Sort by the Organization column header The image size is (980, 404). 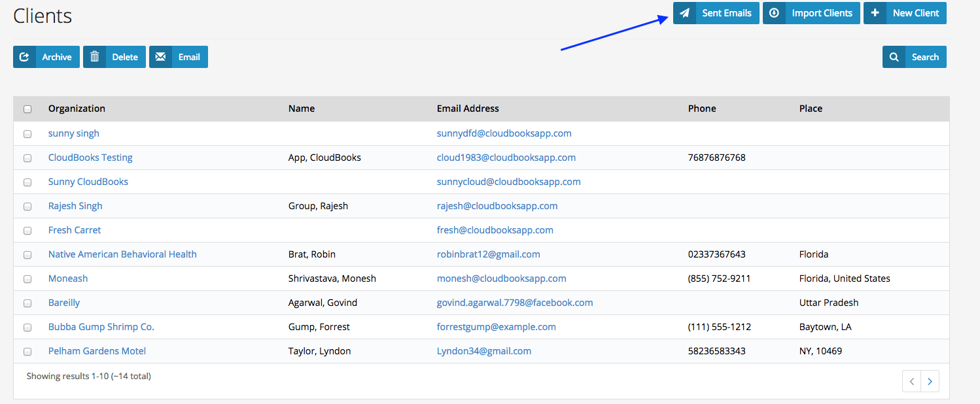(x=77, y=109)
